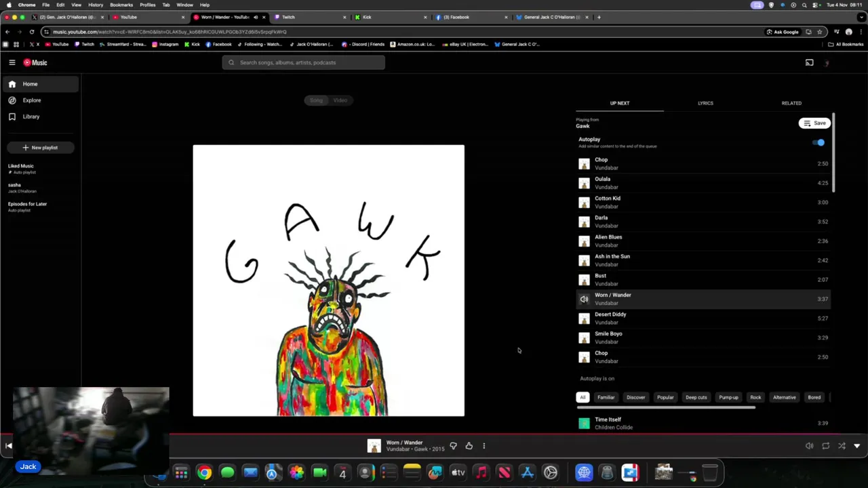868x488 pixels.
Task: Click the volume speaker icon
Action: (x=809, y=446)
